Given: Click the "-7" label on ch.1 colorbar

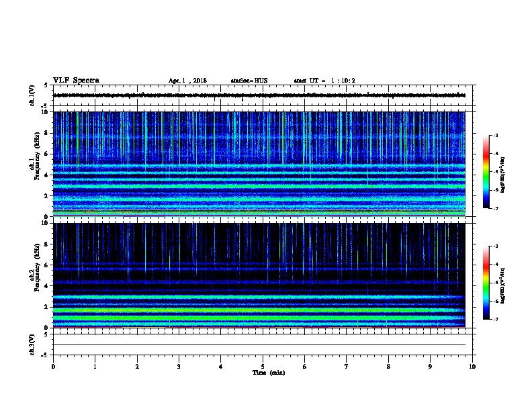Looking at the screenshot, I should coord(495,208).
